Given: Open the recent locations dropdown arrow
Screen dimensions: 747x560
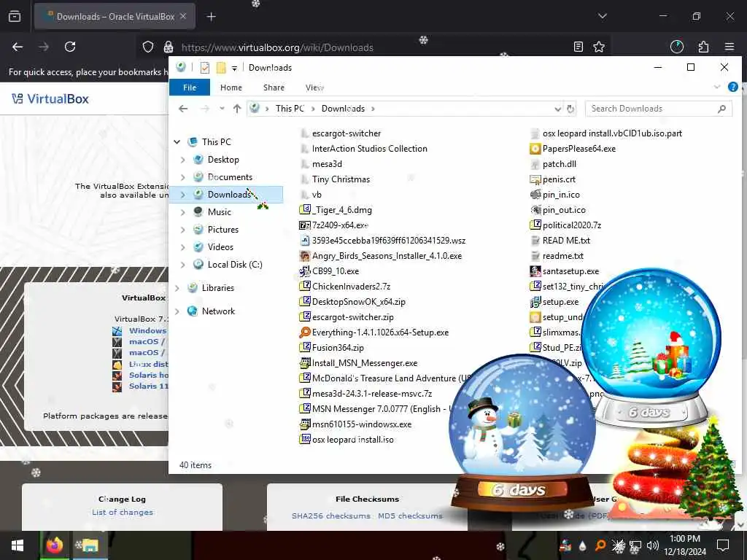Looking at the screenshot, I should click(222, 109).
